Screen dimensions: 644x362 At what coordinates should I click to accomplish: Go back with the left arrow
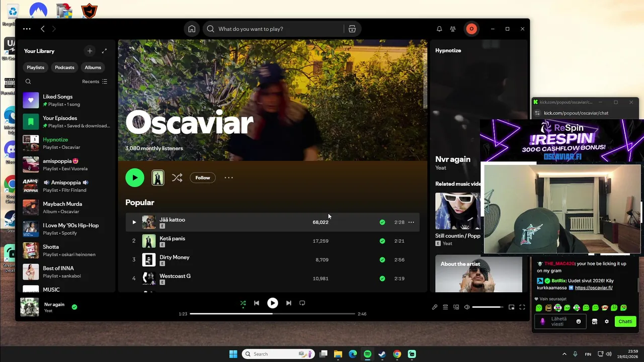tap(43, 29)
